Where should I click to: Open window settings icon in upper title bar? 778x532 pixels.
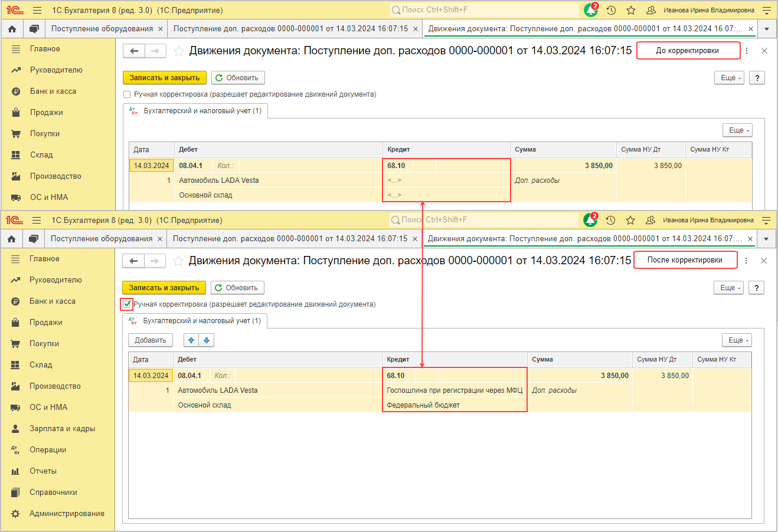(x=767, y=11)
